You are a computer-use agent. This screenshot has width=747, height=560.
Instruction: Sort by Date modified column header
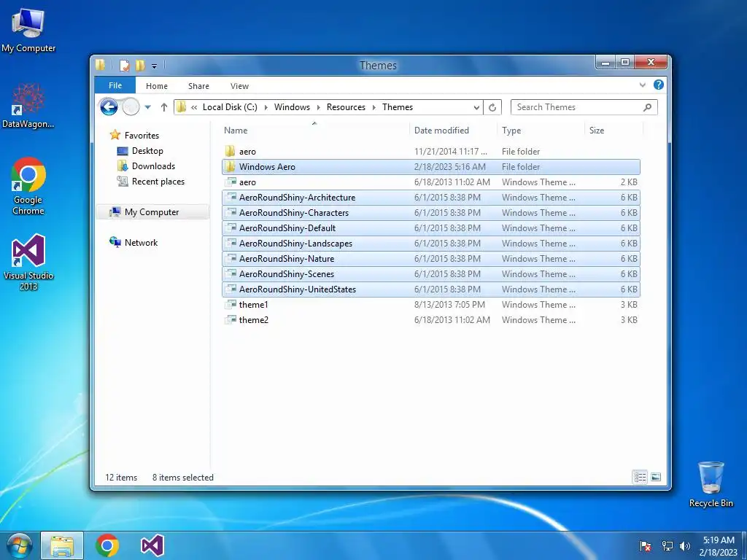453,130
